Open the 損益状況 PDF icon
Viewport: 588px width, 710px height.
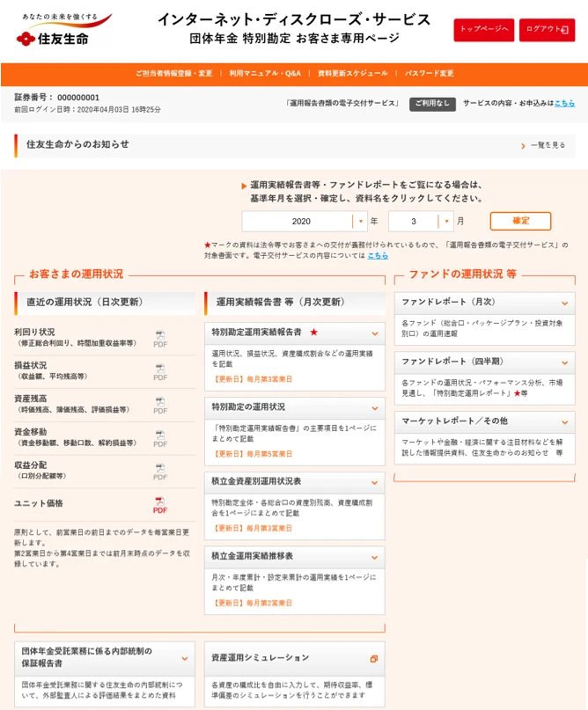[160, 372]
